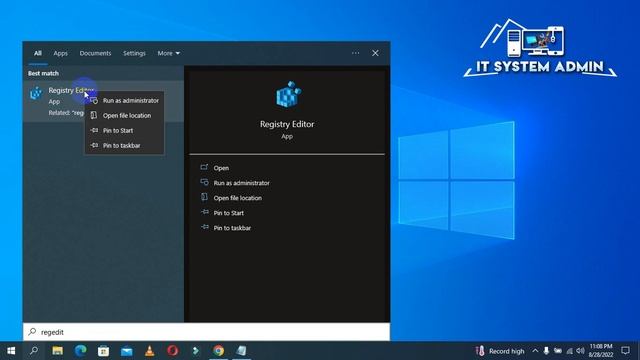The width and height of the screenshot is (640, 360).
Task: Click pin icon beside Pin to Start in context menu
Action: 94,130
